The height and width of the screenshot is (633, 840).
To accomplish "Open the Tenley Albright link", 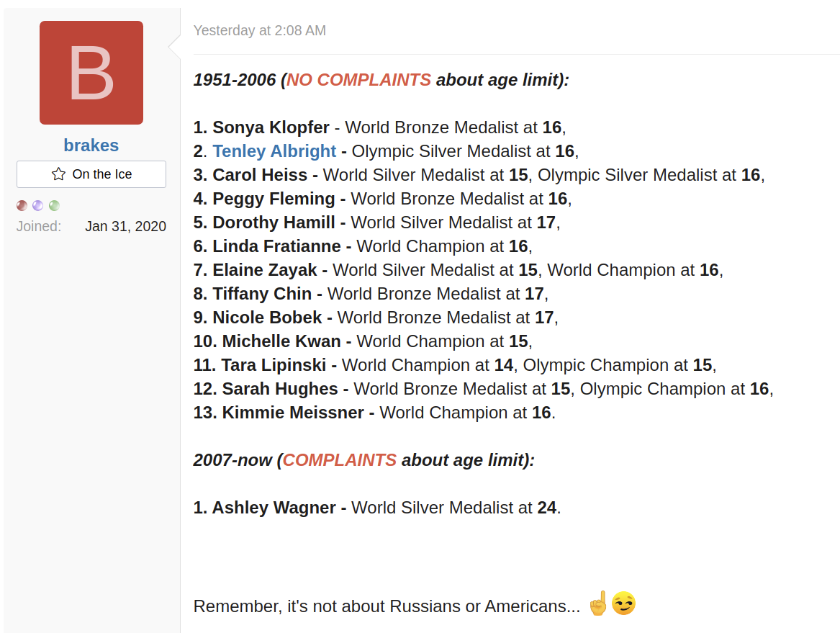I will point(274,151).
